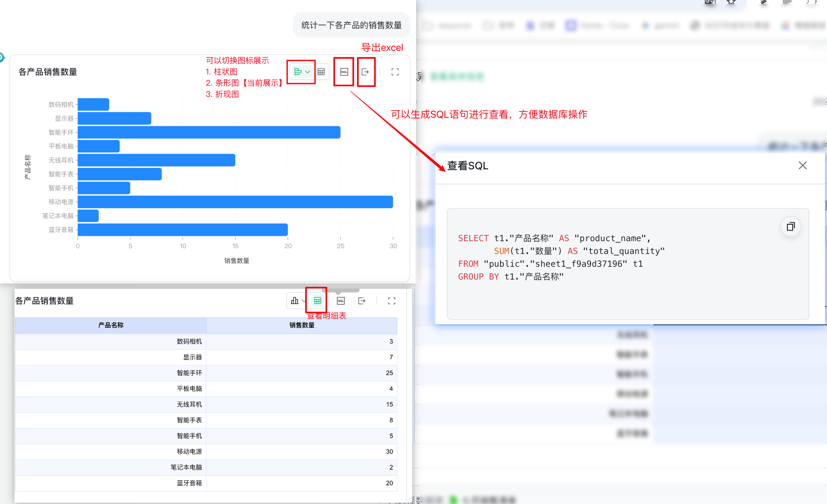The image size is (827, 504).
Task: Export top chart card to Excel
Action: click(365, 72)
